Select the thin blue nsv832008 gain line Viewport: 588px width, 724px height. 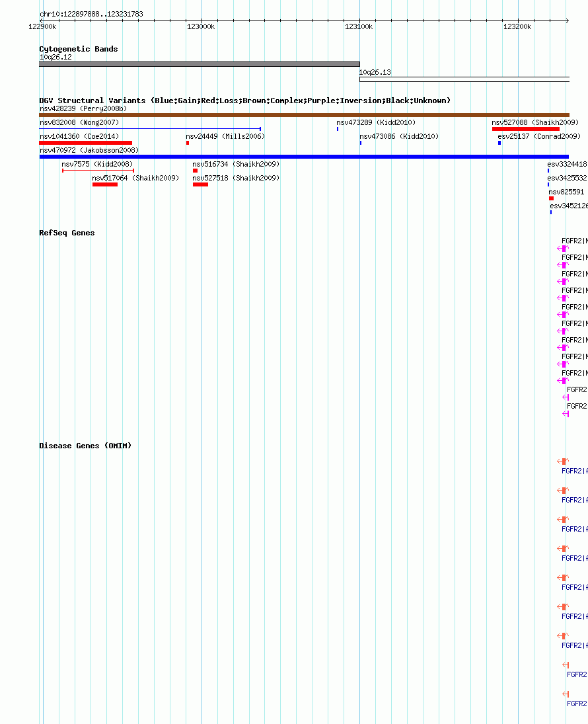coord(150,129)
